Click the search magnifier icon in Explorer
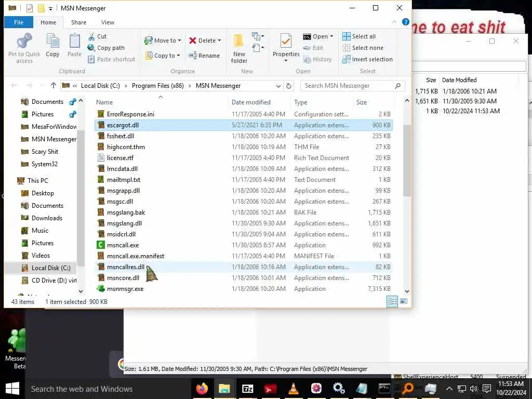532x399 pixels. [397, 86]
